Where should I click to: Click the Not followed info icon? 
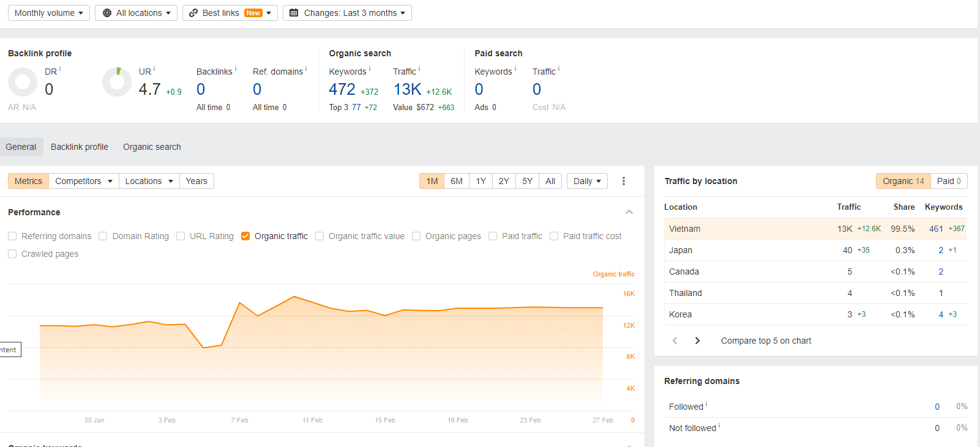click(x=719, y=426)
